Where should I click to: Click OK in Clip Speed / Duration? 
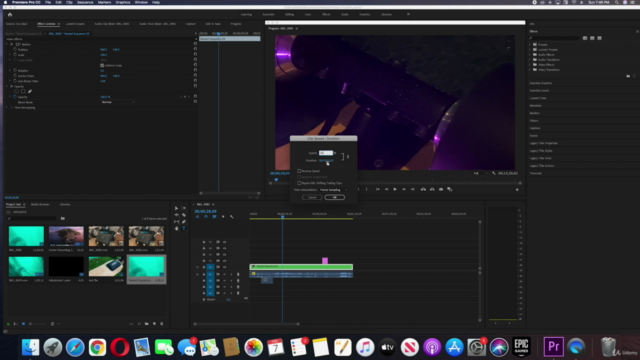[x=335, y=197]
